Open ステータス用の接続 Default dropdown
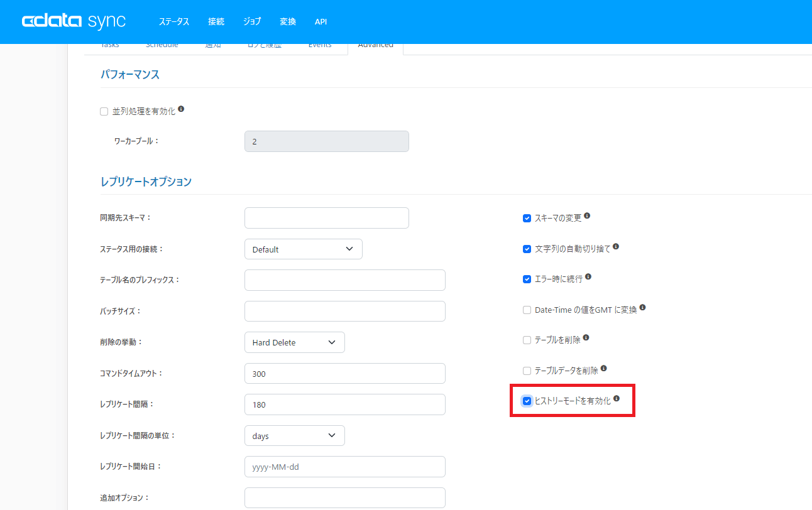Image resolution: width=812 pixels, height=510 pixels. (304, 249)
